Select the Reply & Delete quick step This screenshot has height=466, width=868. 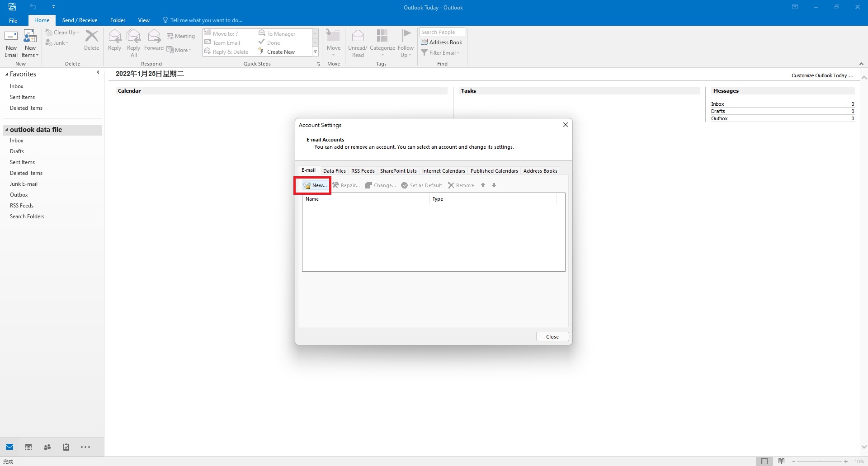[226, 52]
